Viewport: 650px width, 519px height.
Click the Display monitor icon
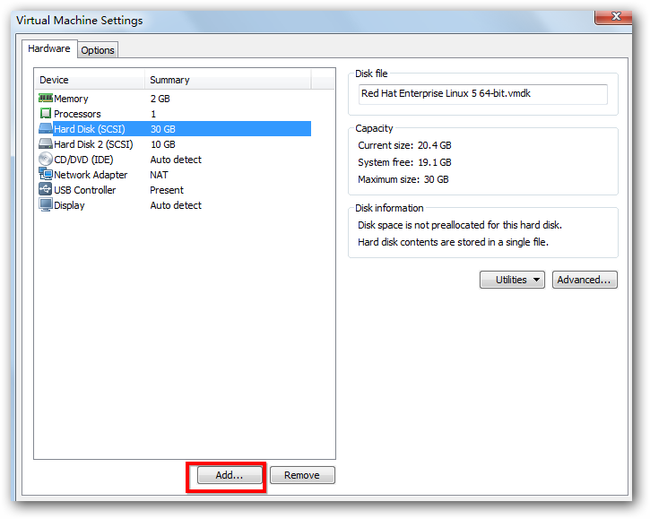(45, 205)
